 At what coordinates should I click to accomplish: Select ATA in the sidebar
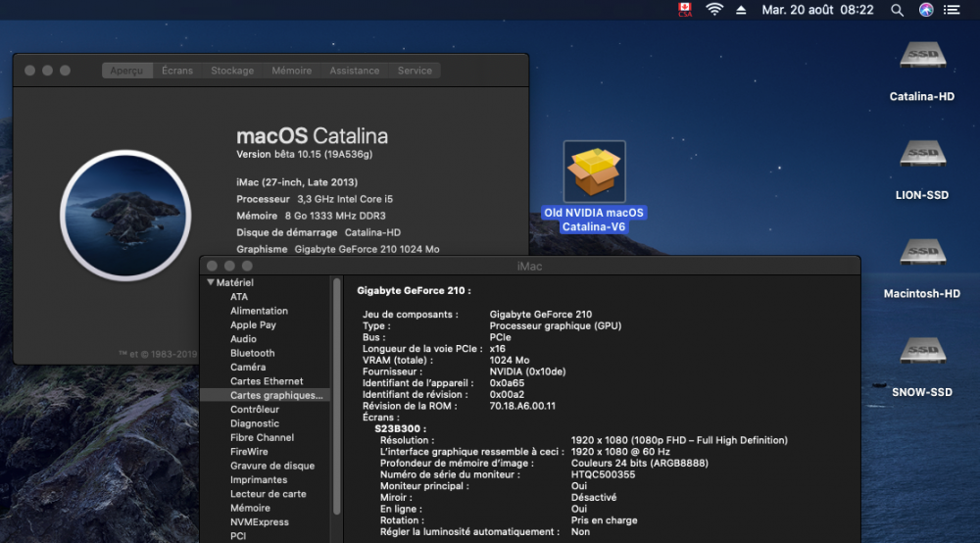pyautogui.click(x=239, y=297)
